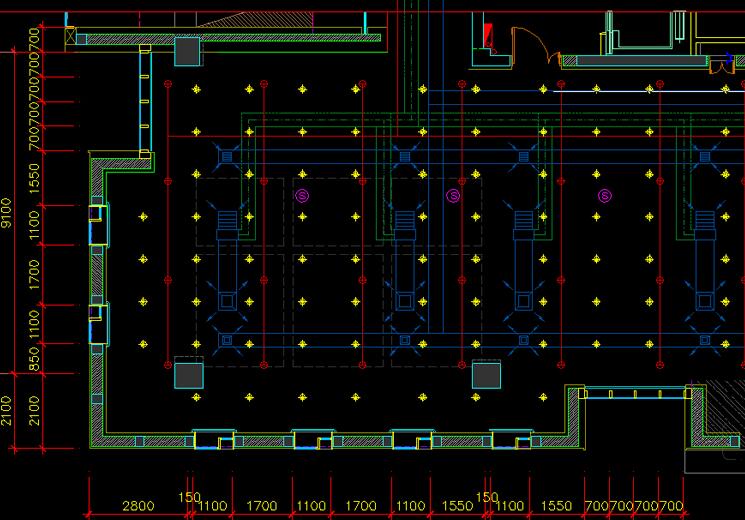This screenshot has height=520, width=745.
Task: Click the upper window in the left wall
Action: (98, 225)
